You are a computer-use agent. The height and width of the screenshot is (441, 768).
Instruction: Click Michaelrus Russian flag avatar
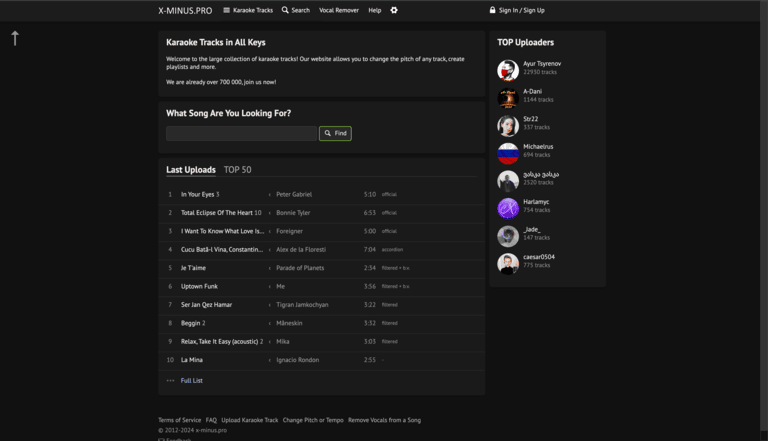(x=508, y=153)
